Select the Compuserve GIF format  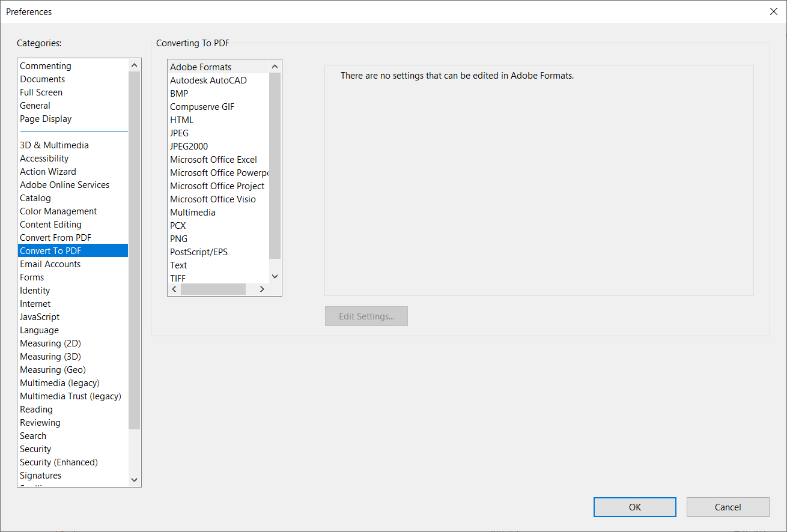click(202, 106)
